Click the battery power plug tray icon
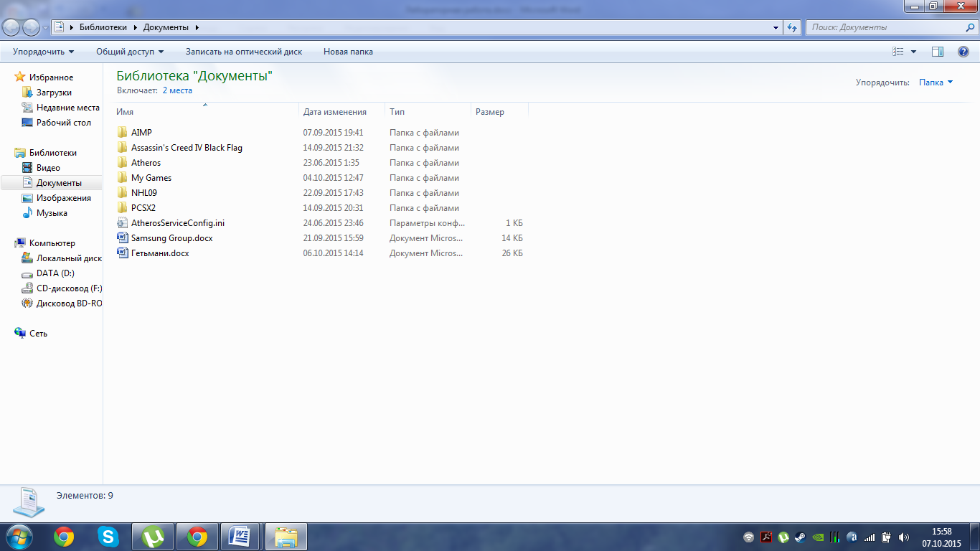The image size is (980, 551). 886,537
